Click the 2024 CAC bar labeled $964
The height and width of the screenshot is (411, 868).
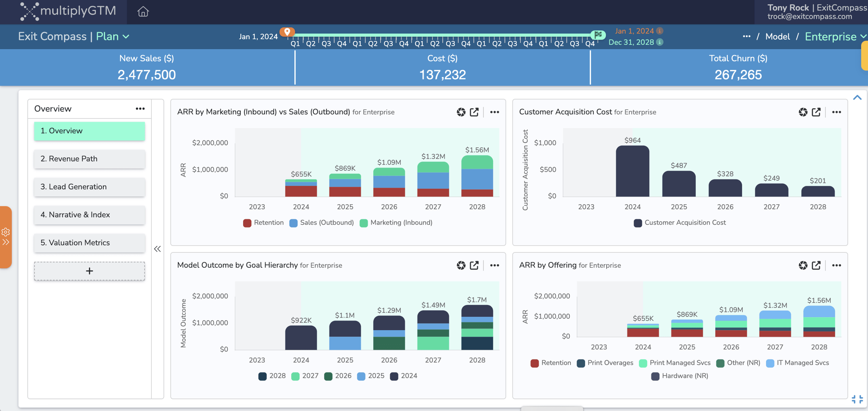[632, 171]
